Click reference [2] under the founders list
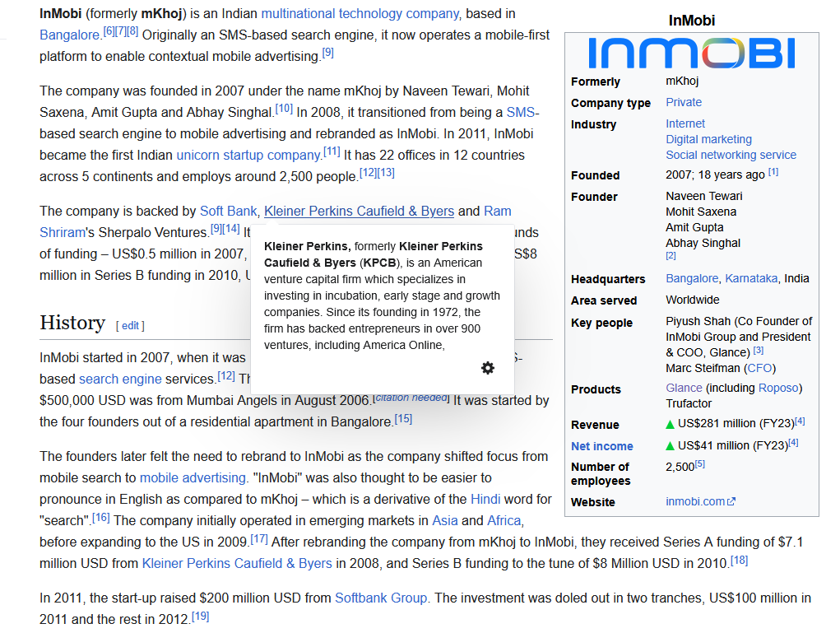 (671, 256)
